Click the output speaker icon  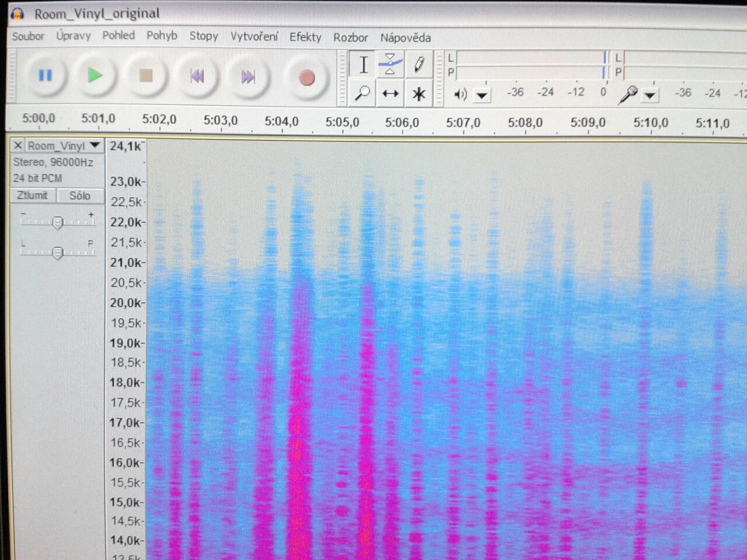(x=460, y=94)
